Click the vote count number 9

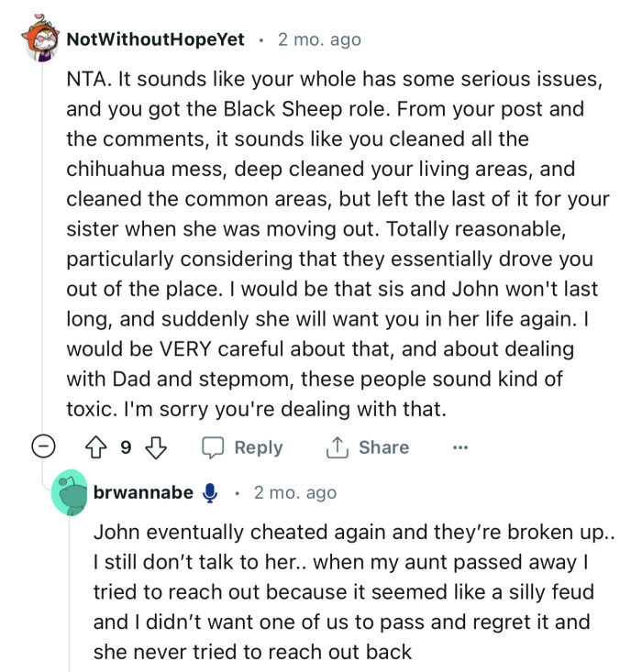click(126, 447)
